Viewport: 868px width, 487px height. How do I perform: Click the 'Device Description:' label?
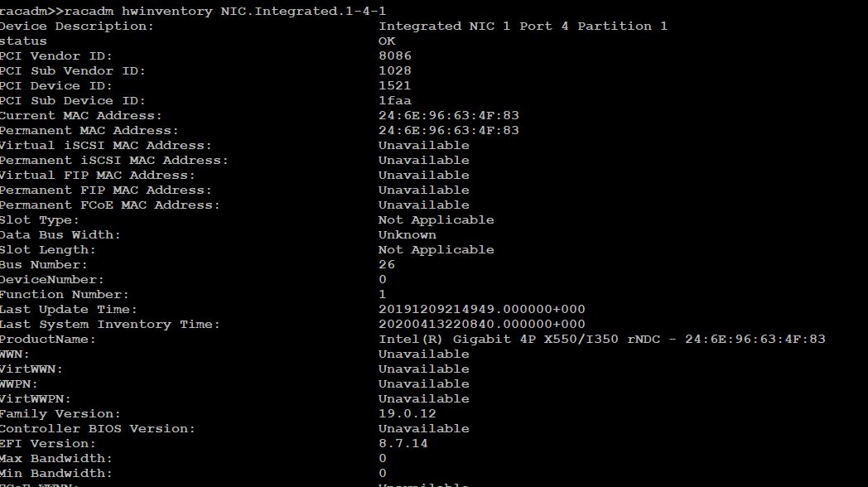coord(77,26)
